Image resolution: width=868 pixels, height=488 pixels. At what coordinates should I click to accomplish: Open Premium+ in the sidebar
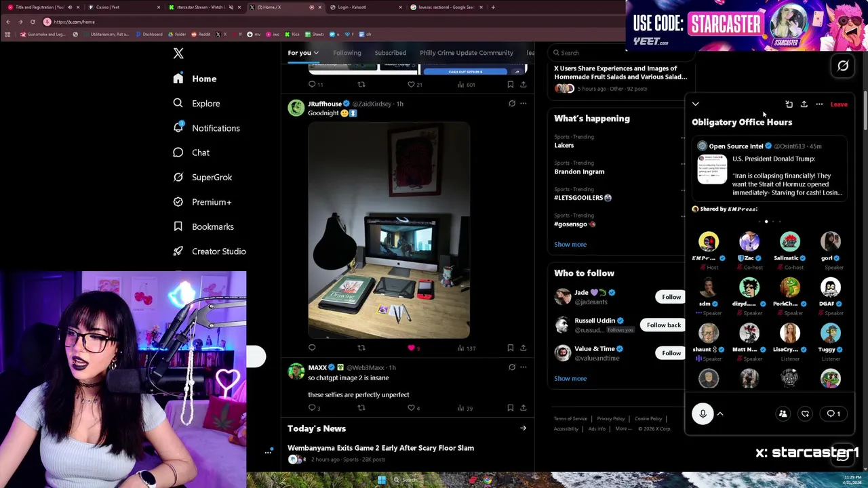(202, 202)
